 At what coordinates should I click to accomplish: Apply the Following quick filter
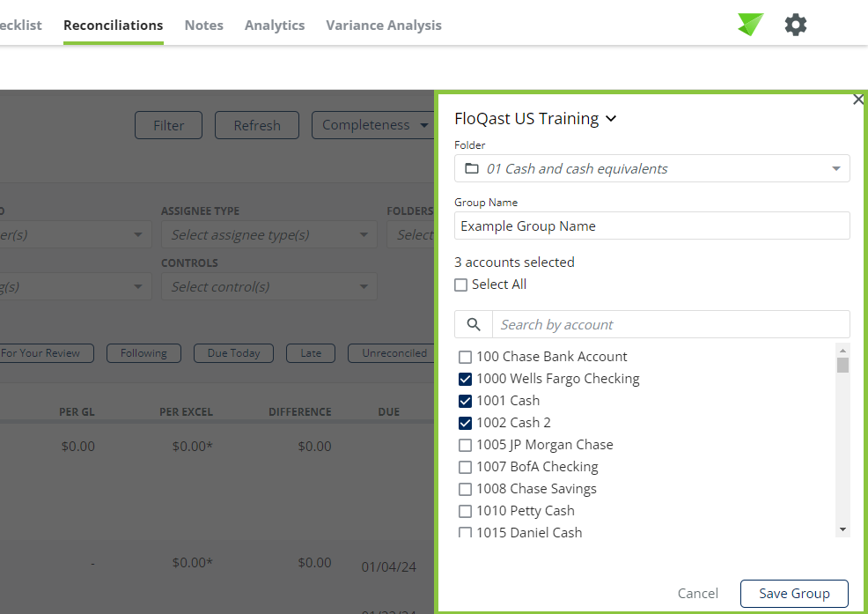pyautogui.click(x=143, y=353)
